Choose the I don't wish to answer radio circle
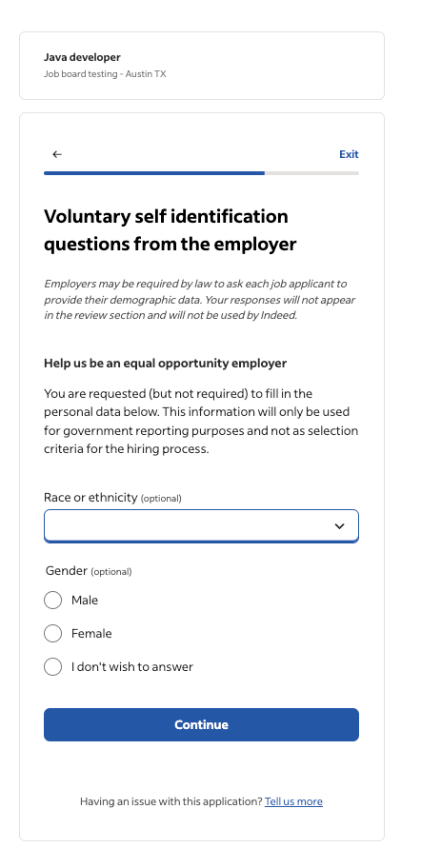The height and width of the screenshot is (868, 421). (x=52, y=666)
